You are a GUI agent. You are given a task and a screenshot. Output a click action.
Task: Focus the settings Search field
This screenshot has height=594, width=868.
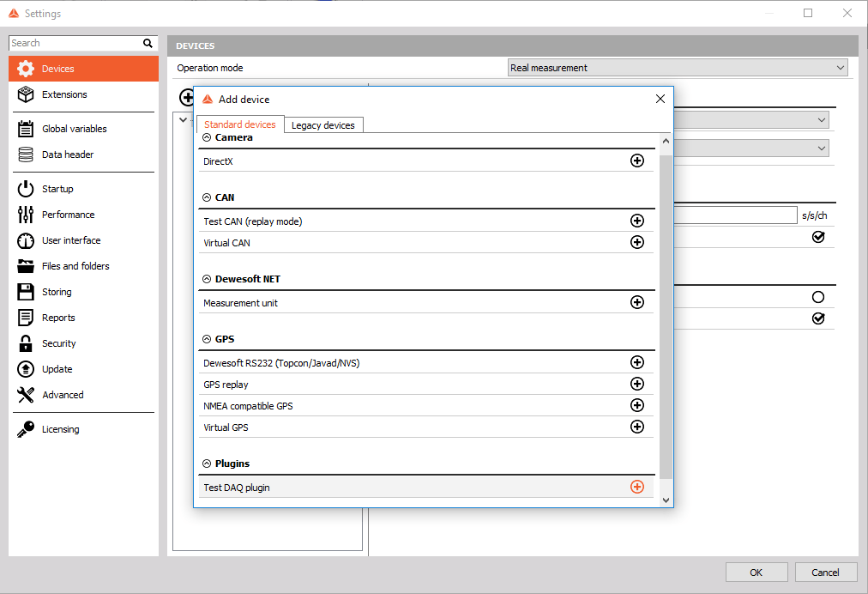pyautogui.click(x=75, y=43)
